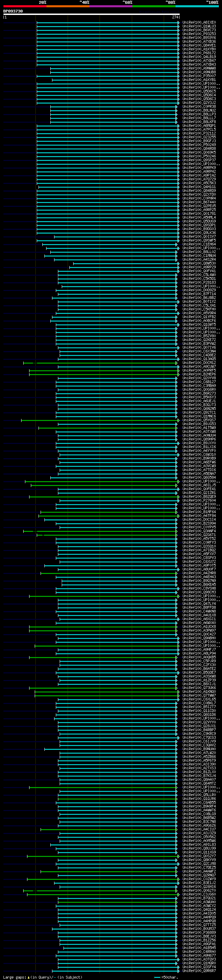Select hit label UniRef100_A4YYF0
The image size is (222, 980).
pyautogui.click(x=199, y=451)
